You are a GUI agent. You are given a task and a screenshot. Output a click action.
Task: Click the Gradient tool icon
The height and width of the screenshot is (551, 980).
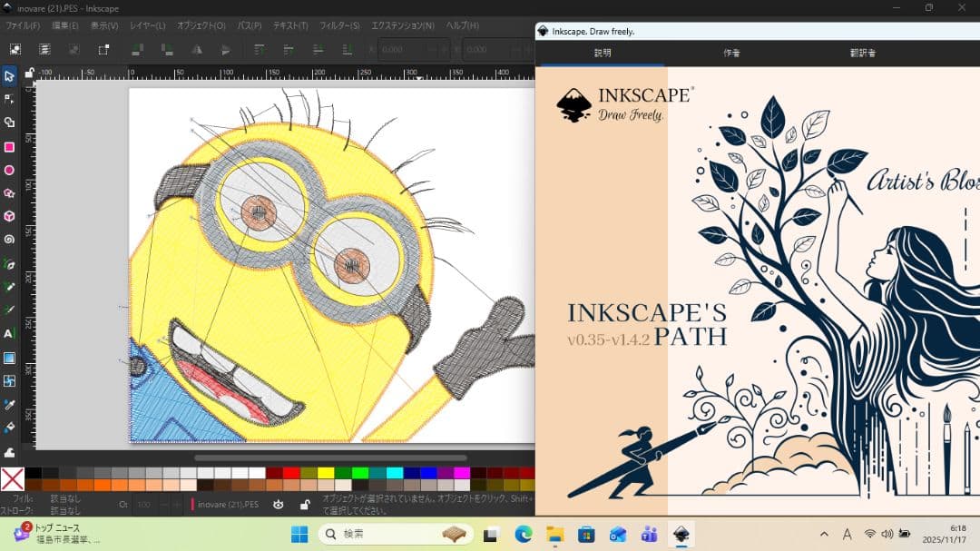coord(9,358)
